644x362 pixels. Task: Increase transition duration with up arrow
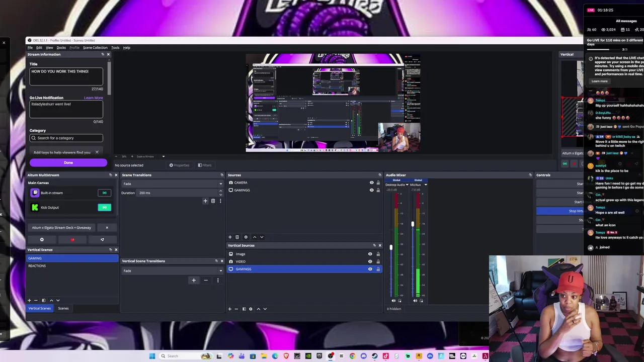tap(220, 191)
